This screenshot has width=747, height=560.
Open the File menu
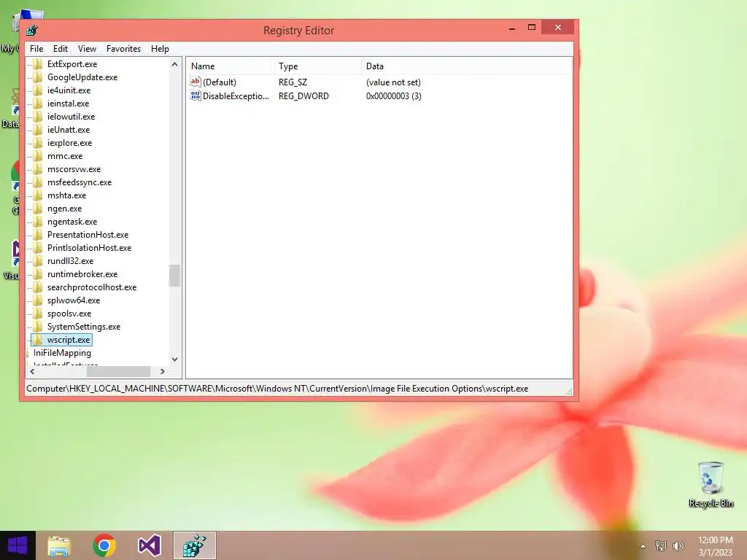point(36,49)
